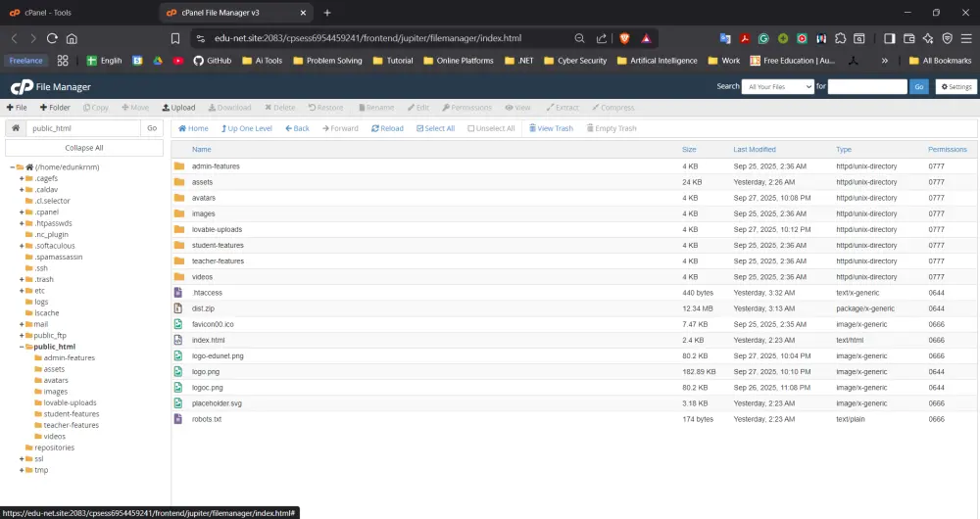
Task: Expand the .cagefs folder in tree
Action: tap(22, 178)
